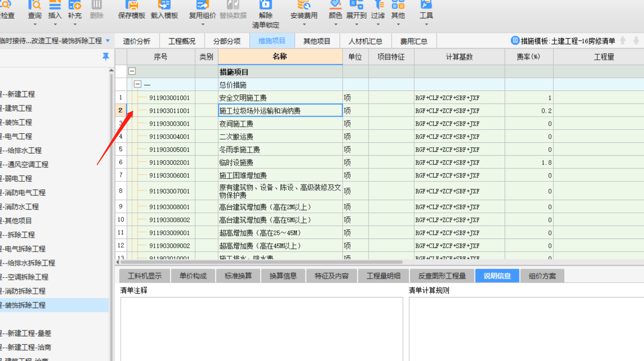Click the move-up arrow beside 措施模板
The height and width of the screenshot is (361, 644).
[623, 41]
